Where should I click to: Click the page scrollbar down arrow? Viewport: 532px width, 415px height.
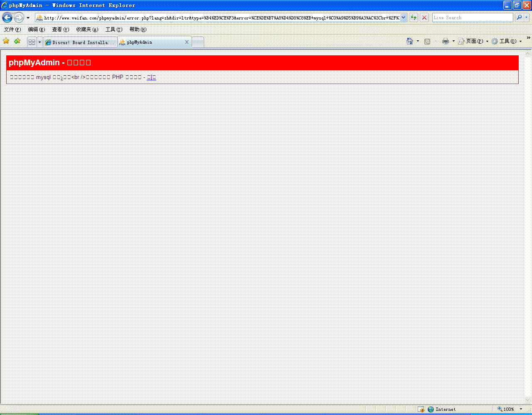click(528, 400)
